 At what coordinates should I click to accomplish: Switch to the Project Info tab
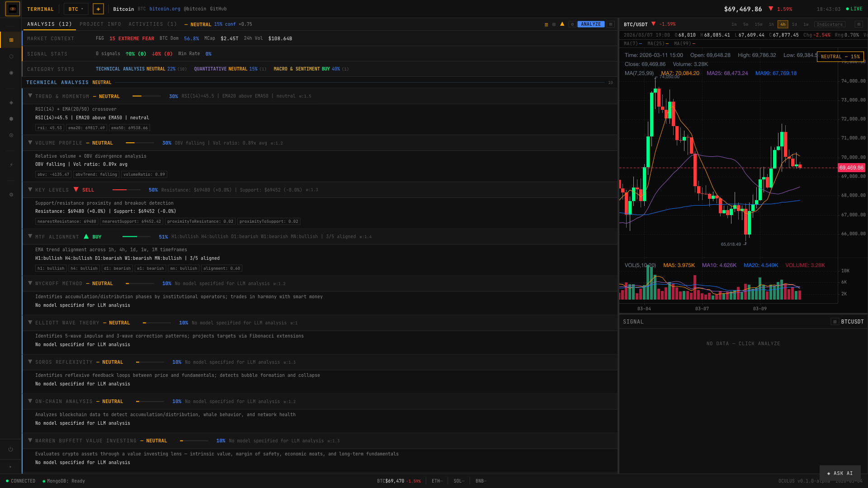(x=100, y=24)
